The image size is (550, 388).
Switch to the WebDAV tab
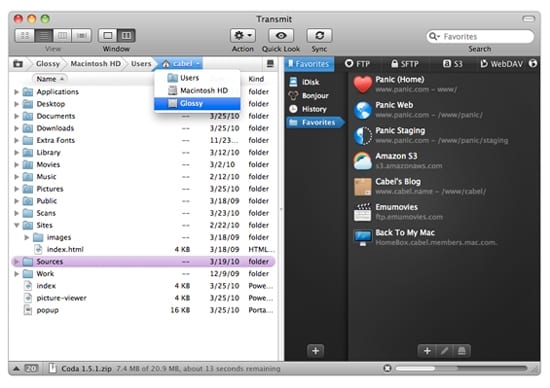tap(501, 64)
